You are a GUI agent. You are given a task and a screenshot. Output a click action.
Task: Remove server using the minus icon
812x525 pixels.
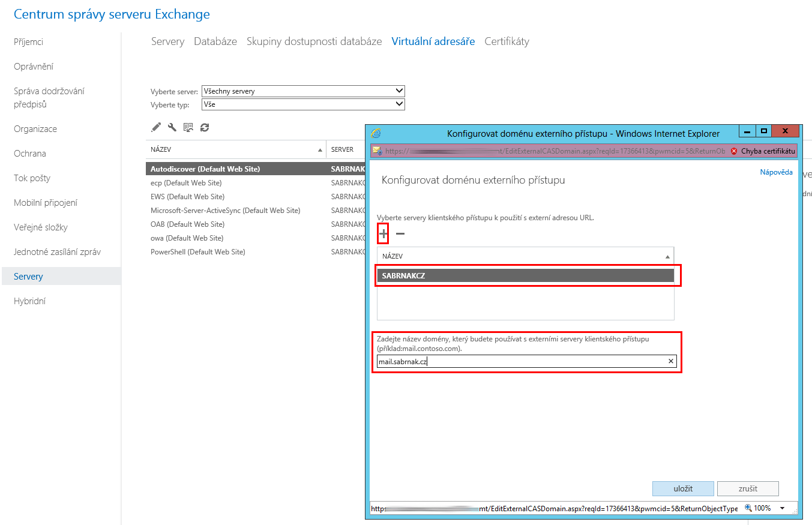tap(400, 233)
